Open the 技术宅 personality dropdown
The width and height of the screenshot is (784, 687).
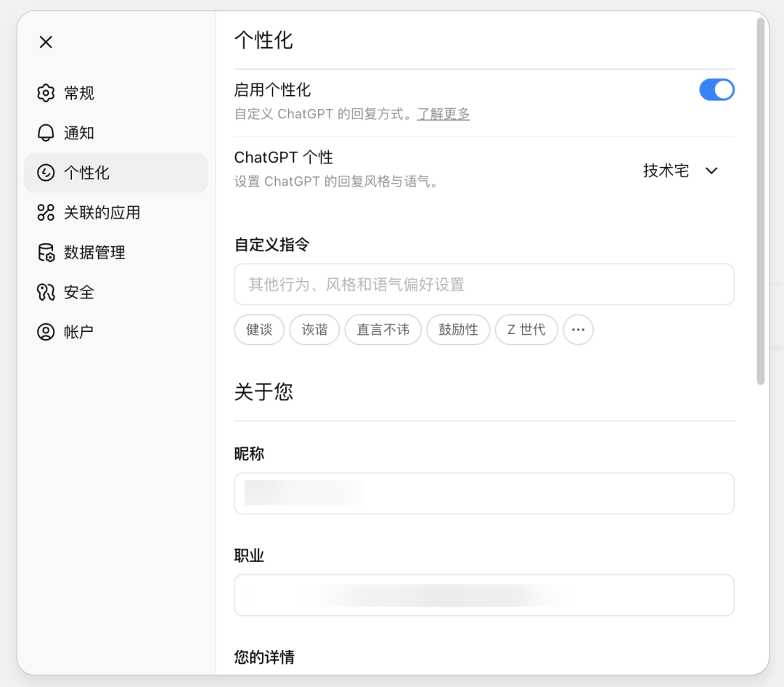coord(680,171)
